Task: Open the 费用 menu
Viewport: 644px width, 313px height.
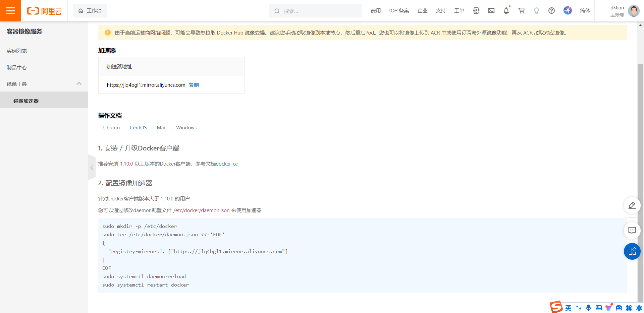Action: point(376,11)
